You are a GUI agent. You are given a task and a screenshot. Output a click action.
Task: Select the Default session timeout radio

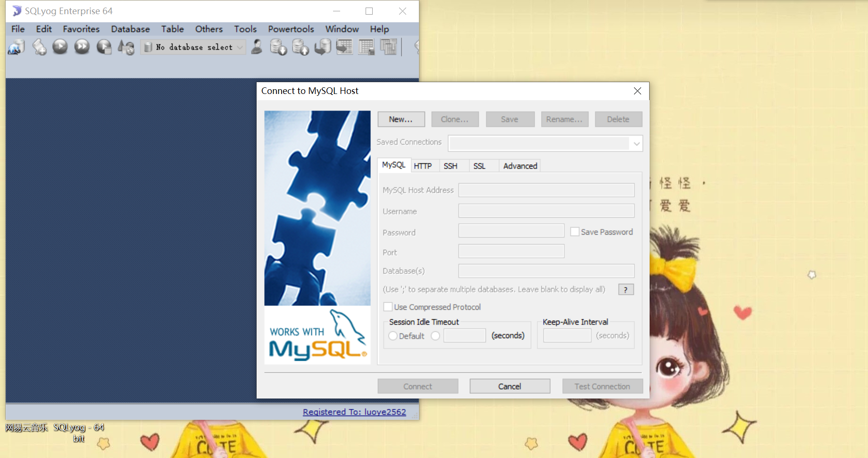pyautogui.click(x=392, y=336)
